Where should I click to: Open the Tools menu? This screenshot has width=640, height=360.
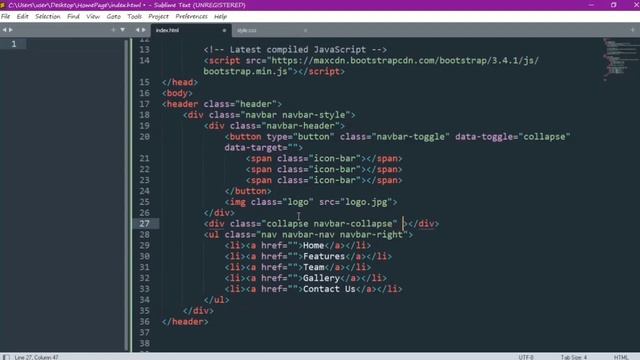[x=134, y=16]
